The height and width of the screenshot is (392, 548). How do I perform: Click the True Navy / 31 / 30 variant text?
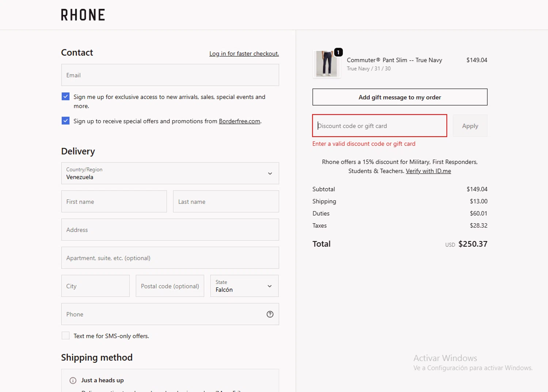coord(369,69)
